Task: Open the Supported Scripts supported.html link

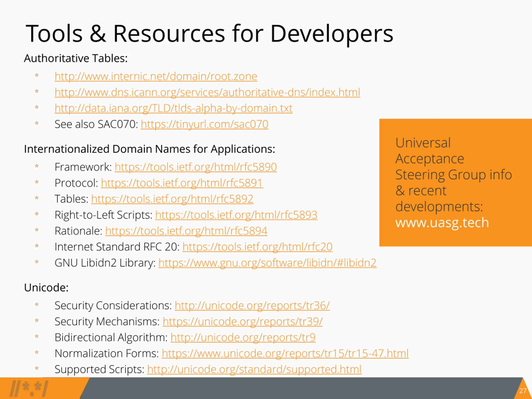Action: coord(254,369)
